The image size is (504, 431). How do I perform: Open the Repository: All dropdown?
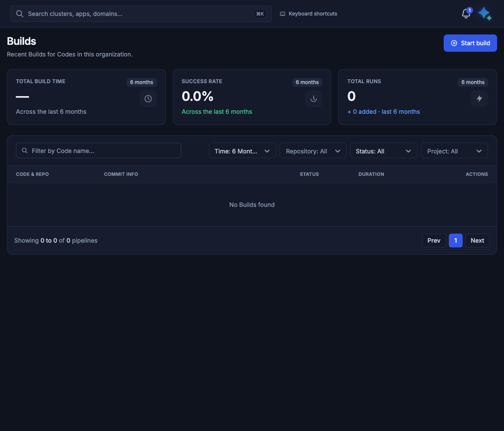[313, 150]
